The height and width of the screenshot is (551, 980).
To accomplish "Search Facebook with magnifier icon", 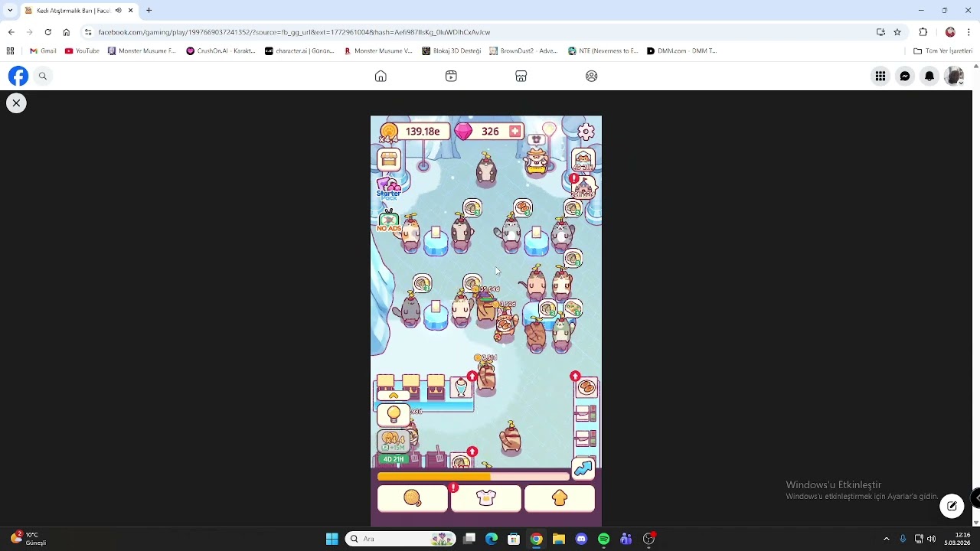I will click(x=43, y=76).
